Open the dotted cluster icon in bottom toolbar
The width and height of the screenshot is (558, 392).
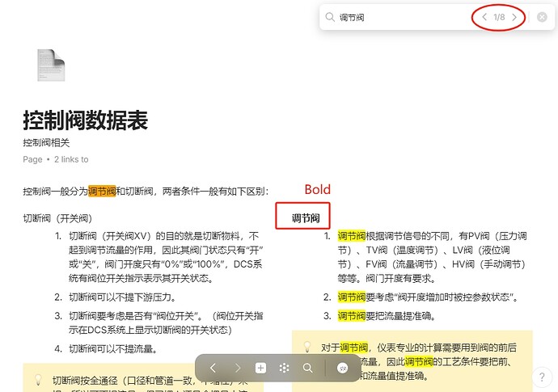click(x=284, y=368)
